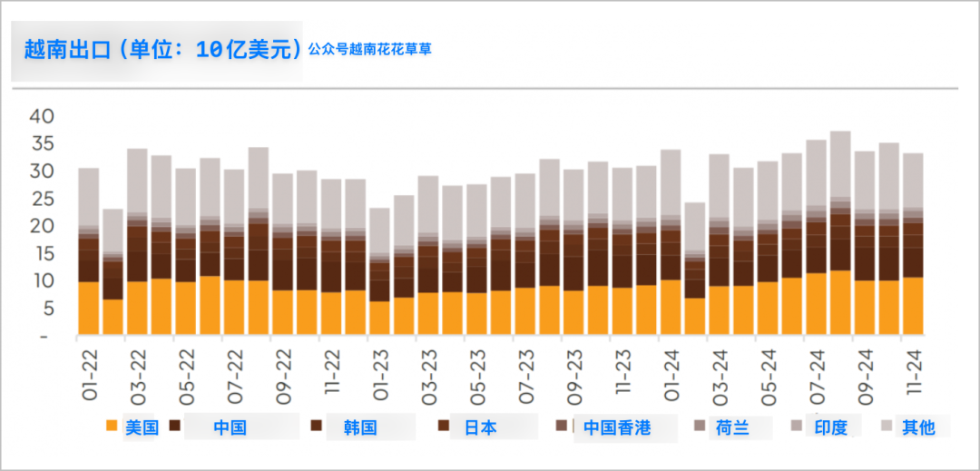Screen dimensions: 980x471
Task: Click the x-axis label 03-24
Action: pyautogui.click(x=719, y=378)
